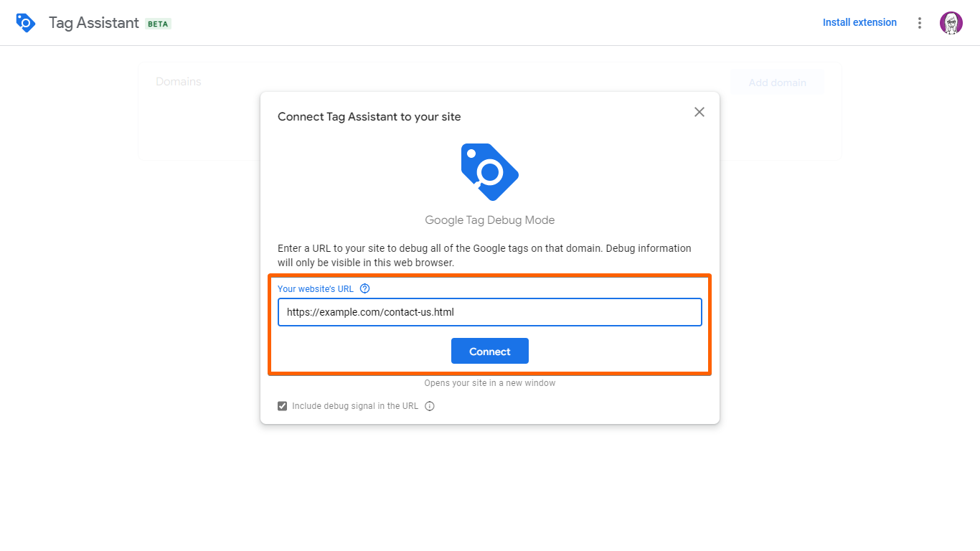Click the Install extension link
The height and width of the screenshot is (551, 980).
coord(859,22)
